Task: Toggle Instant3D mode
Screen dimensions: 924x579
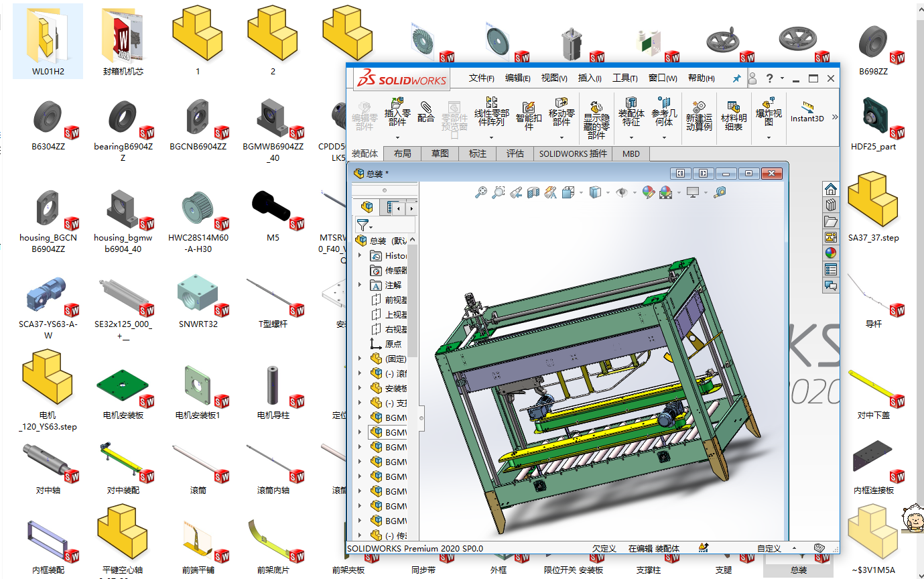Action: 807,111
